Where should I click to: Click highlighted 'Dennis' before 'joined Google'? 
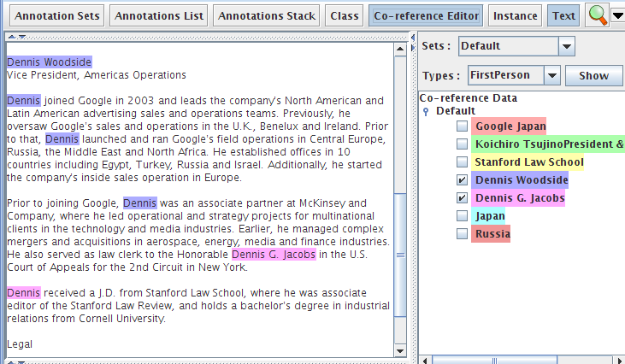pyautogui.click(x=24, y=100)
